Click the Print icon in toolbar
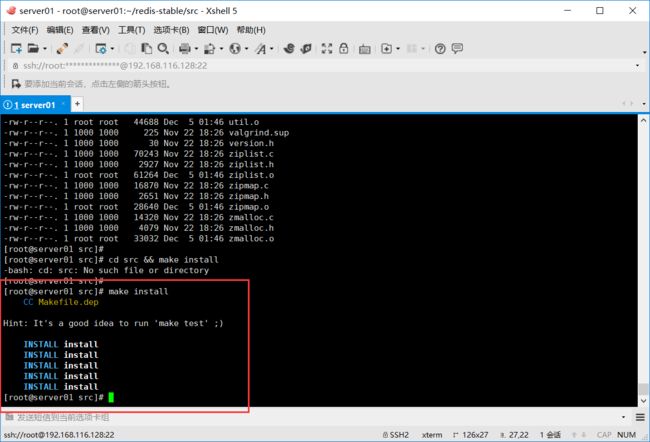Image resolution: width=650 pixels, height=442 pixels. (x=184, y=49)
